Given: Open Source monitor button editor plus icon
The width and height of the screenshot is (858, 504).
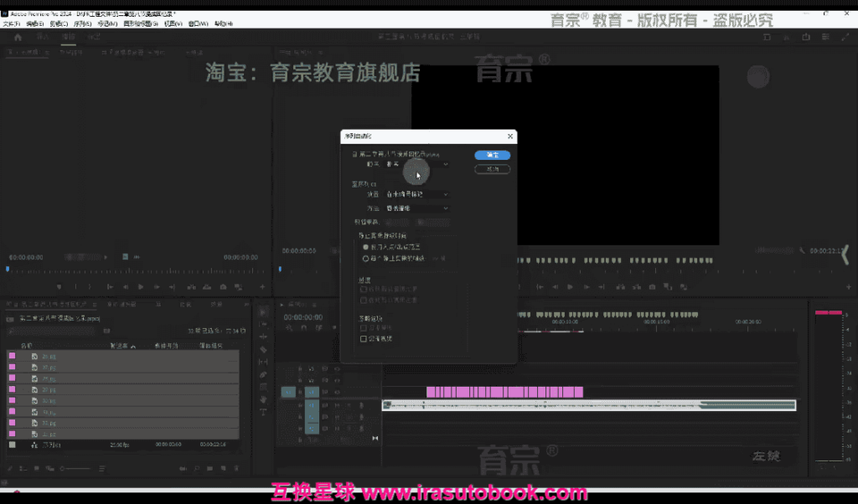Looking at the screenshot, I should point(262,287).
